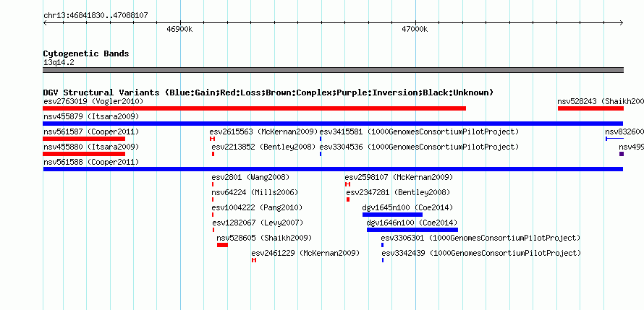The height and width of the screenshot is (310, 644).
Task: Click the nsv528605 (Shaikh2009) label
Action: 264,238
